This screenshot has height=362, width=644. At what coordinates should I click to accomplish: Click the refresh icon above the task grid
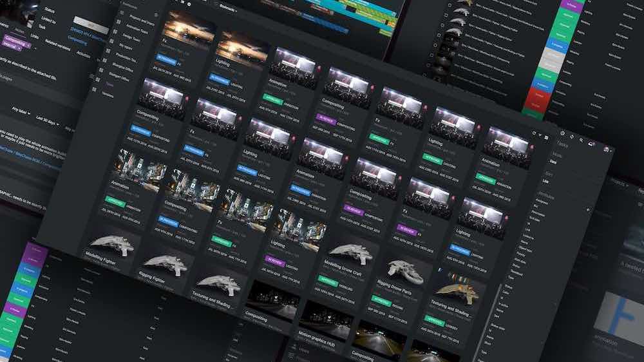click(534, 133)
